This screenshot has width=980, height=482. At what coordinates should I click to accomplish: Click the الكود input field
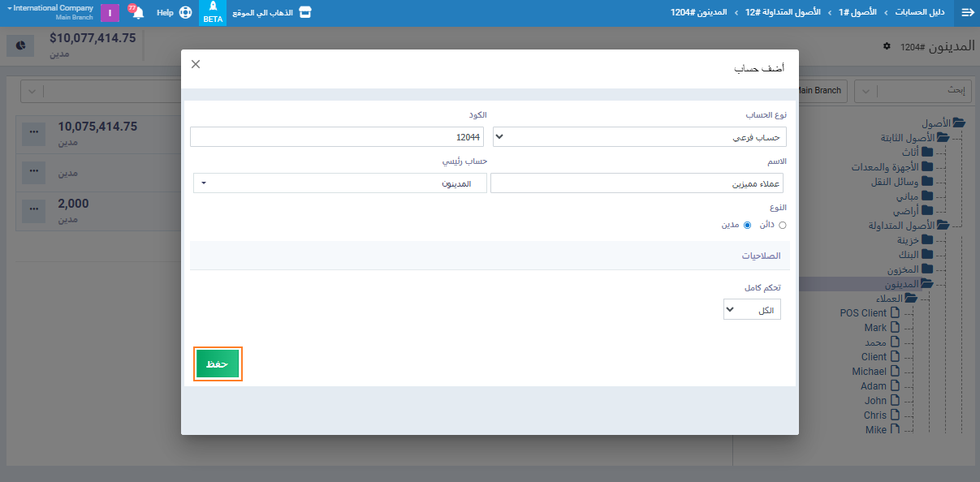(x=337, y=137)
